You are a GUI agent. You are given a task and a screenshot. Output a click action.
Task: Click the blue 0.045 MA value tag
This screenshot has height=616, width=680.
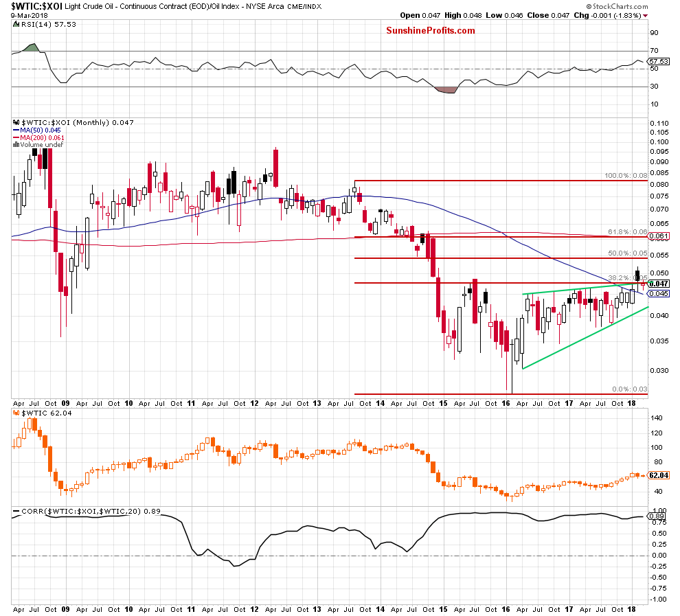tap(658, 293)
